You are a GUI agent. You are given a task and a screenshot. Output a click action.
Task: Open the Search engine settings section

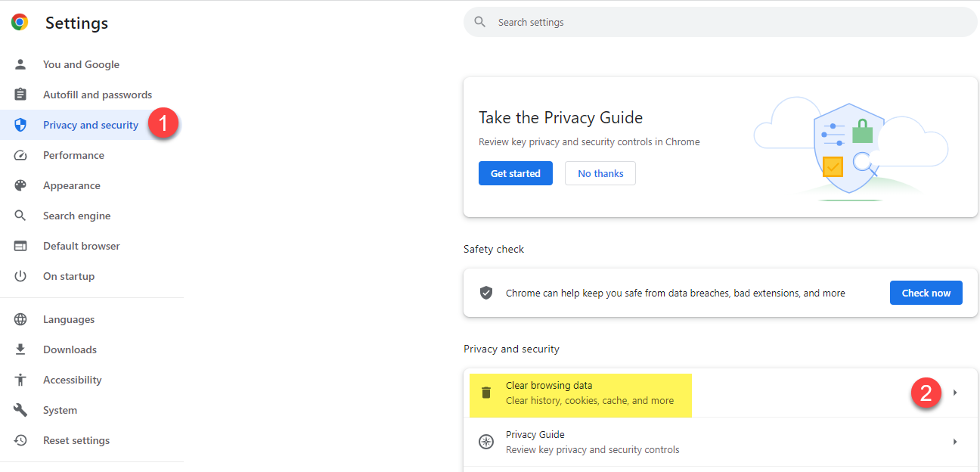[x=76, y=216]
